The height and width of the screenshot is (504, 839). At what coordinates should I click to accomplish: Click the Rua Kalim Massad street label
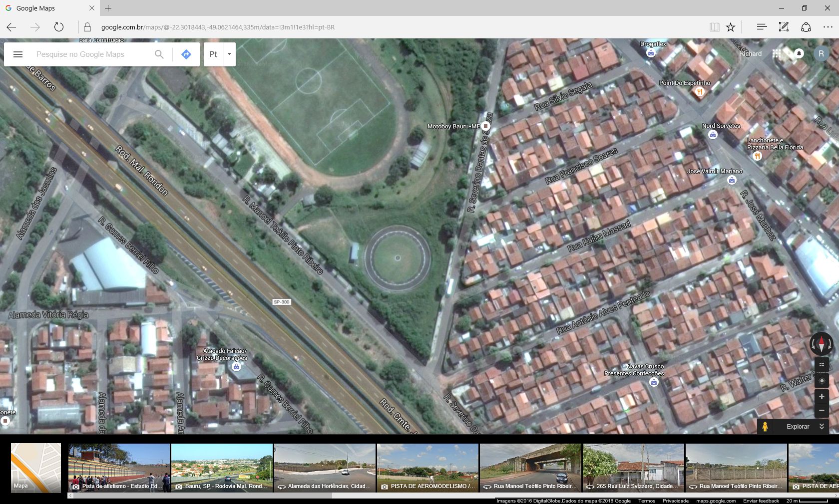point(599,236)
